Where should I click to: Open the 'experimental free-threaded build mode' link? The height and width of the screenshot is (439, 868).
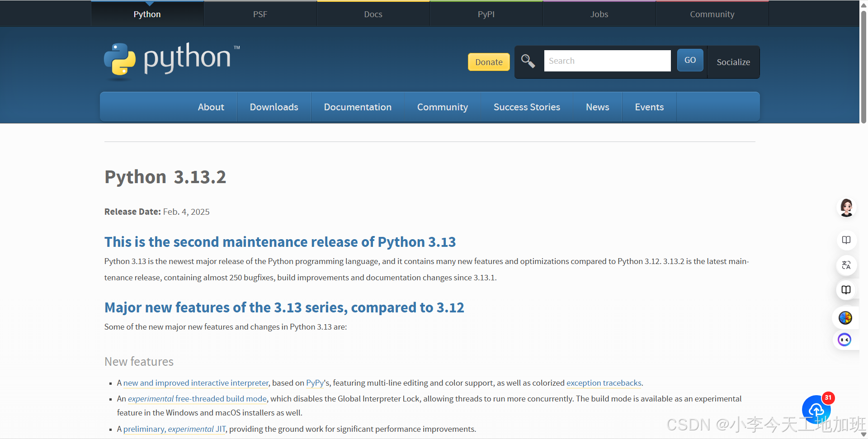(x=197, y=399)
